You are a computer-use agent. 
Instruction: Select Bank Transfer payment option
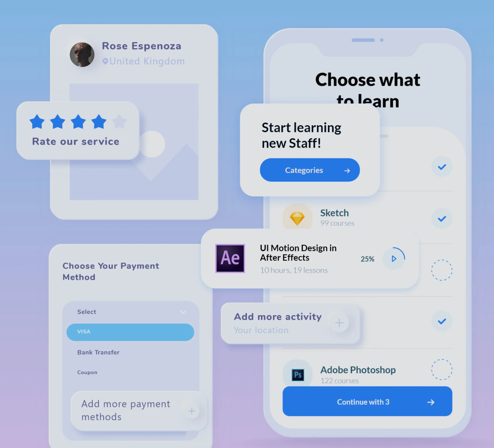(98, 352)
